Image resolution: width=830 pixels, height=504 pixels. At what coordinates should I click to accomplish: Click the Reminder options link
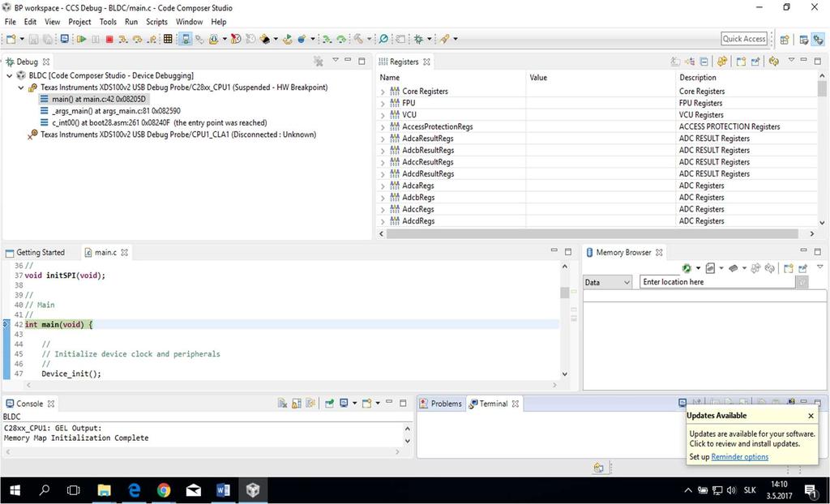[739, 457]
